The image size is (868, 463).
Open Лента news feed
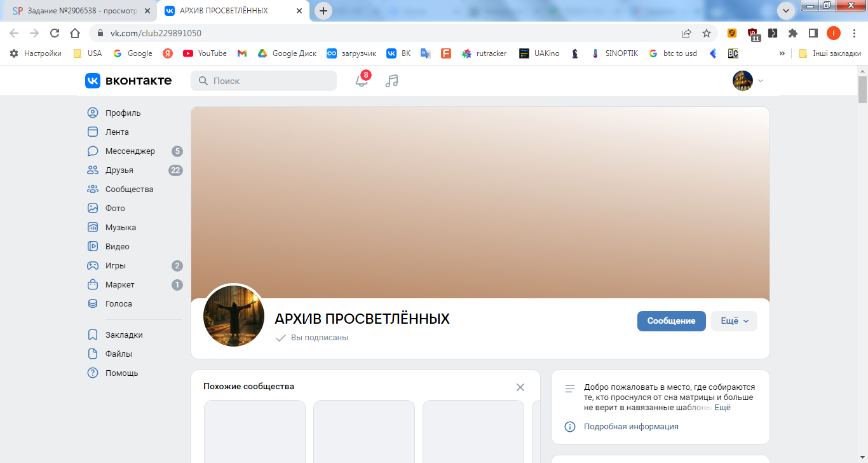(x=117, y=132)
